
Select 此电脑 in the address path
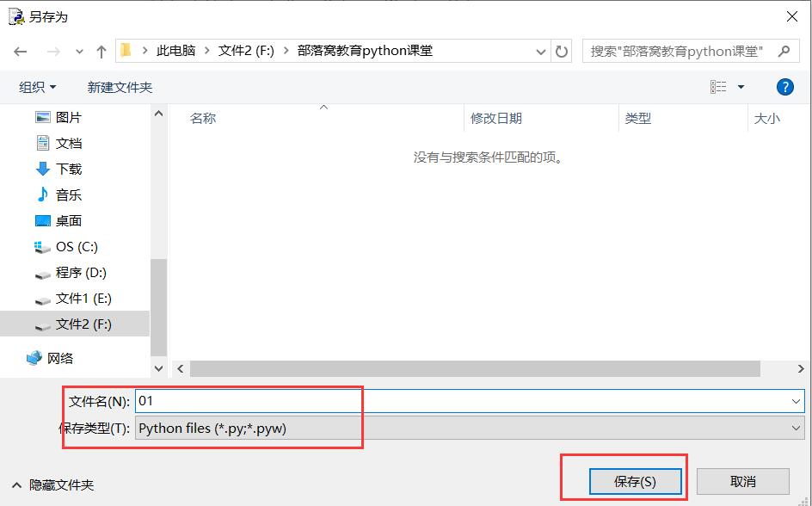point(176,51)
